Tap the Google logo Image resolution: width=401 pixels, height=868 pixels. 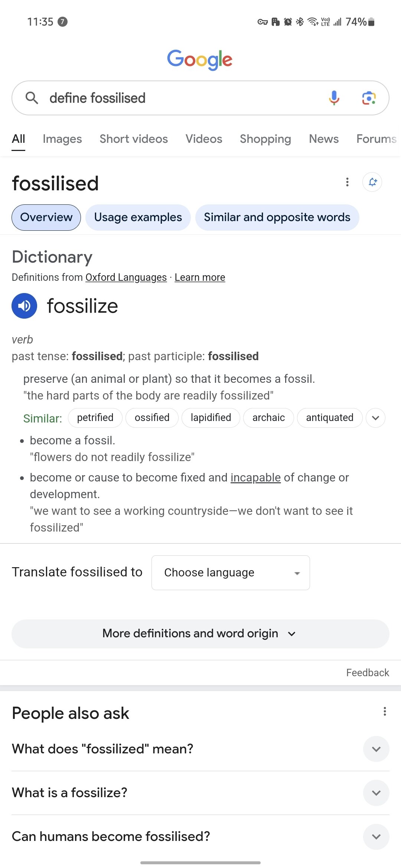pyautogui.click(x=200, y=59)
